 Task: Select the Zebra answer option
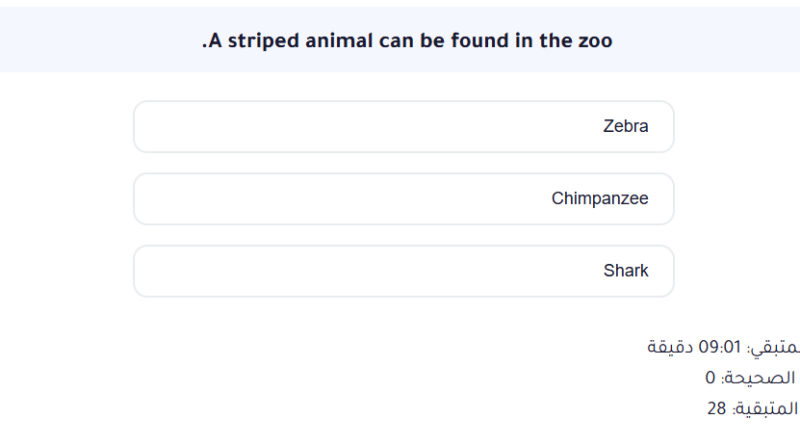(403, 127)
